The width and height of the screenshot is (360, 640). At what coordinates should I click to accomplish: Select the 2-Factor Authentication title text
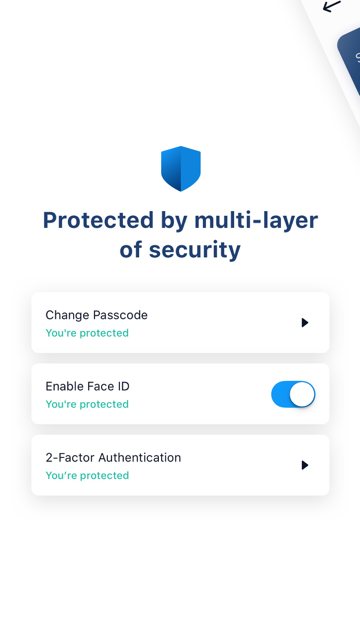coord(113,458)
